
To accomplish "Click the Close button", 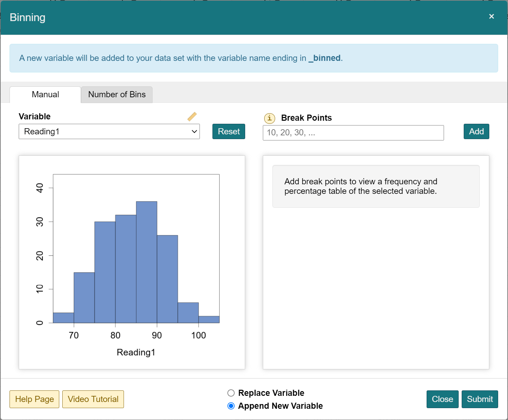I will (x=442, y=399).
